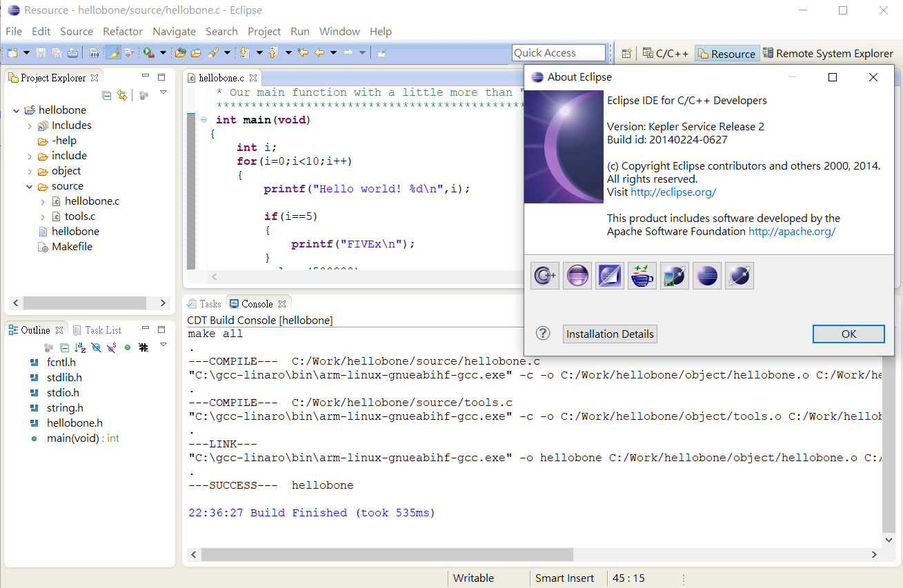Viewport: 903px width, 588px height.
Task: Click OK in About Eclipse dialog
Action: (849, 334)
